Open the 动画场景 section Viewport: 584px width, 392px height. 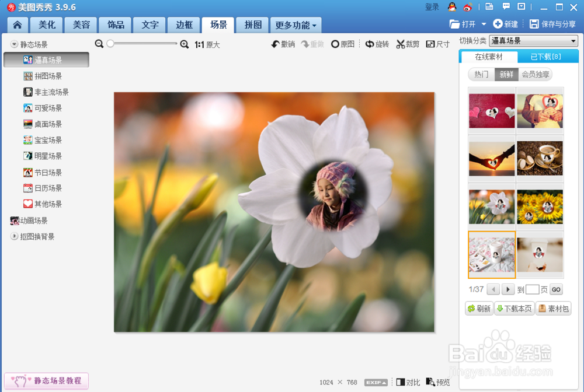[29, 221]
